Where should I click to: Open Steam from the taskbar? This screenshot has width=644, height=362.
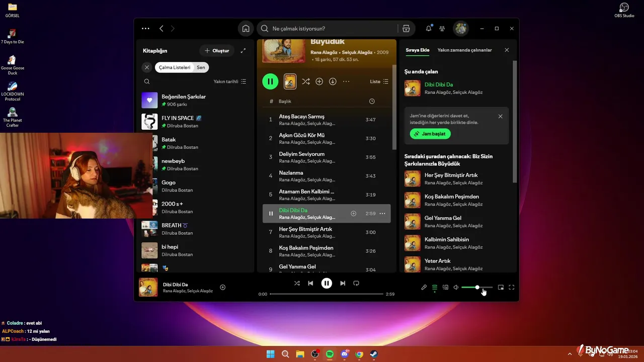(375, 354)
